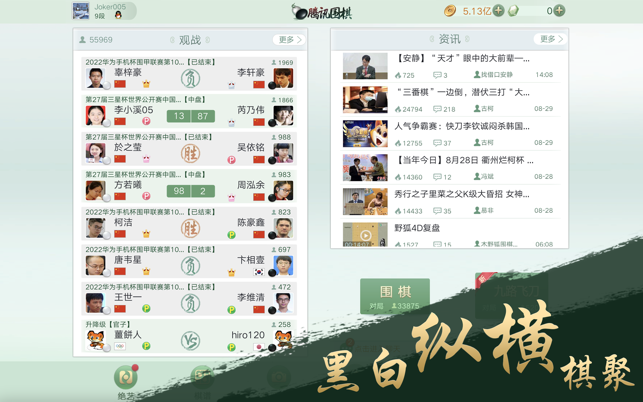Open news 【安静】“天才”眼中的大前辈
The width and height of the screenshot is (643, 402).
click(462, 58)
